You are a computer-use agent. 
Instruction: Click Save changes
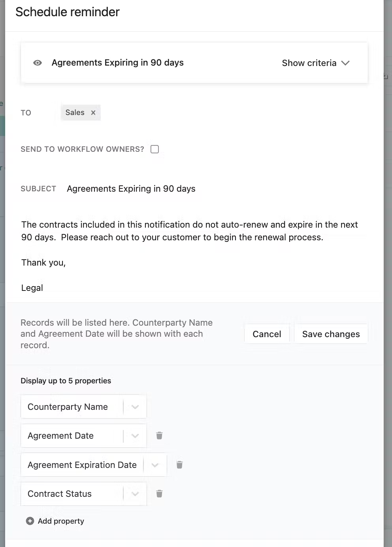[331, 334]
